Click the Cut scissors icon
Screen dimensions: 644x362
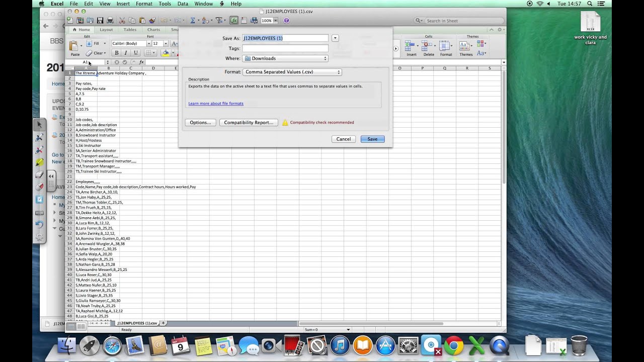(122, 21)
